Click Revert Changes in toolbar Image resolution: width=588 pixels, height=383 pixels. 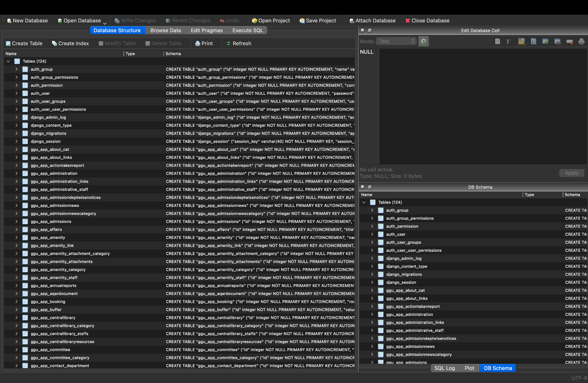click(x=188, y=21)
